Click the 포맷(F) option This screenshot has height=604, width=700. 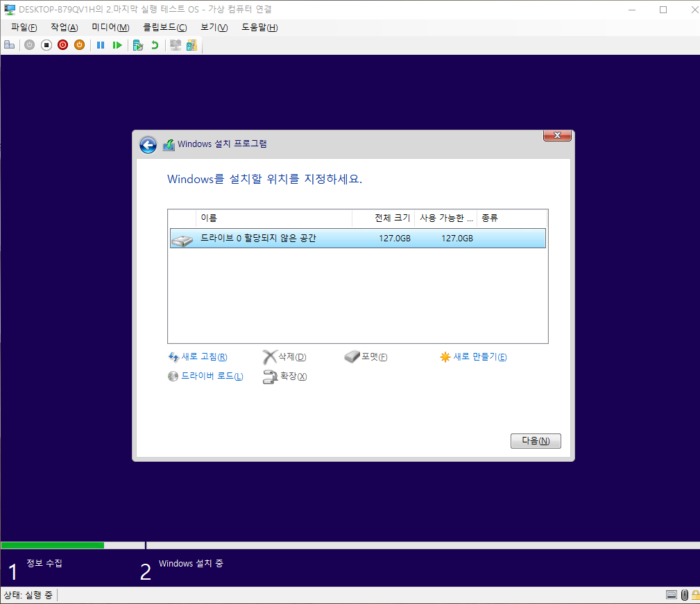point(374,357)
